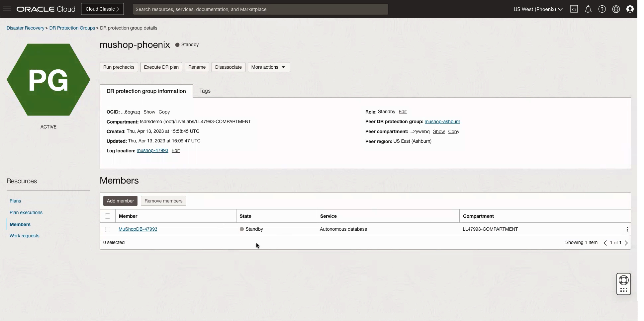
Task: Click the Run prechecks button
Action: tap(119, 67)
